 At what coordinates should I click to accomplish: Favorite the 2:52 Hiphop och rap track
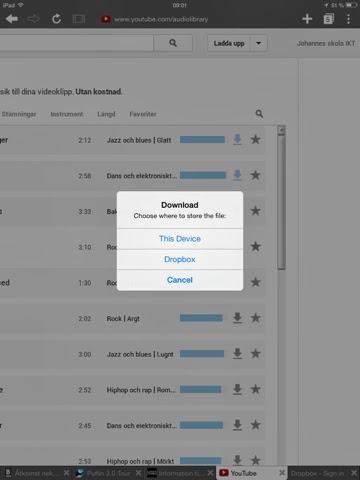coord(256,389)
